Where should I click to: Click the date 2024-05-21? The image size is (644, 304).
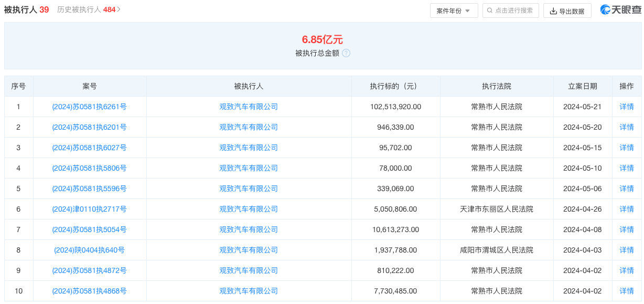coord(582,107)
